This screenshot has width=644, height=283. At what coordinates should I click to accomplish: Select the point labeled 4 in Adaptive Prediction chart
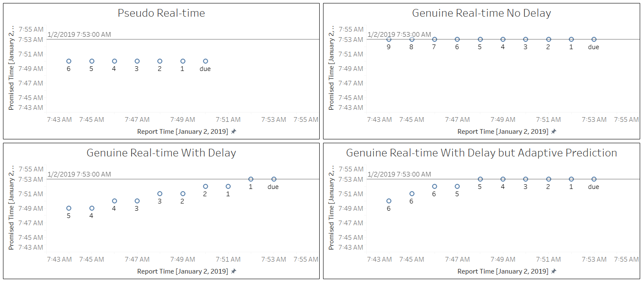[503, 179]
